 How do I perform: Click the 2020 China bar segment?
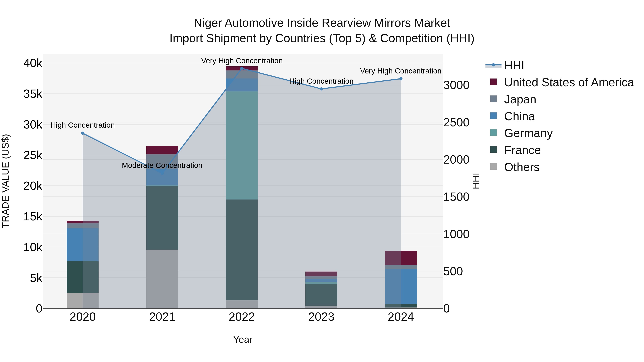click(82, 245)
